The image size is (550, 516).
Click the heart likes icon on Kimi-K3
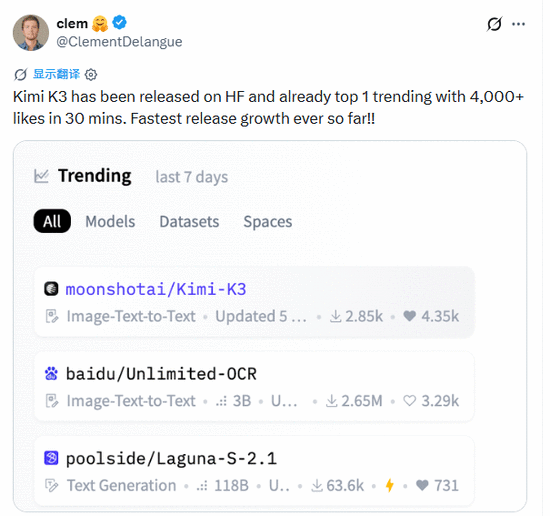pyautogui.click(x=409, y=316)
